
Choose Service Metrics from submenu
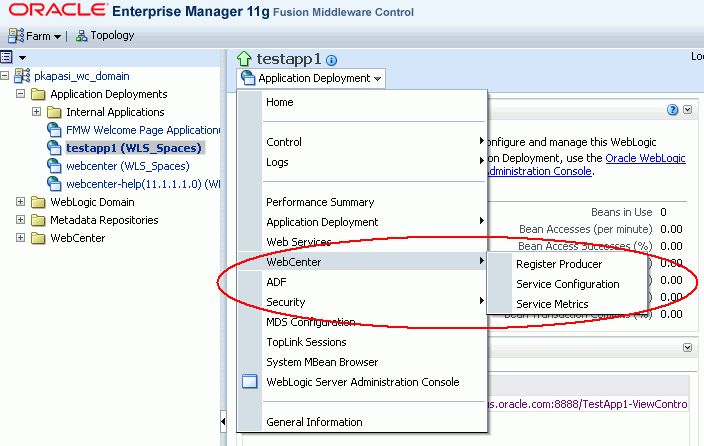552,304
